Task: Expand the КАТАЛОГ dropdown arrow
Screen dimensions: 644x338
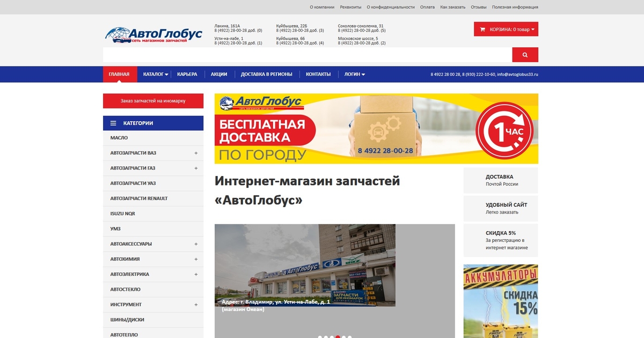Action: (166, 75)
